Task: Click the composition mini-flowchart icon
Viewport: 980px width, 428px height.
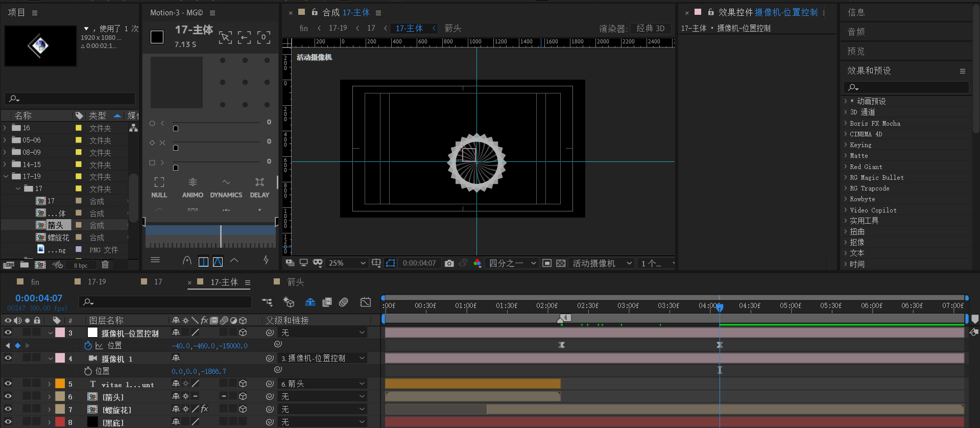Action: [267, 302]
